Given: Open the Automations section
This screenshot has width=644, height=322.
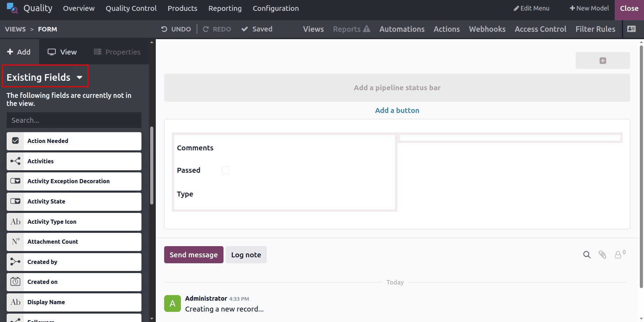Looking at the screenshot, I should [402, 29].
